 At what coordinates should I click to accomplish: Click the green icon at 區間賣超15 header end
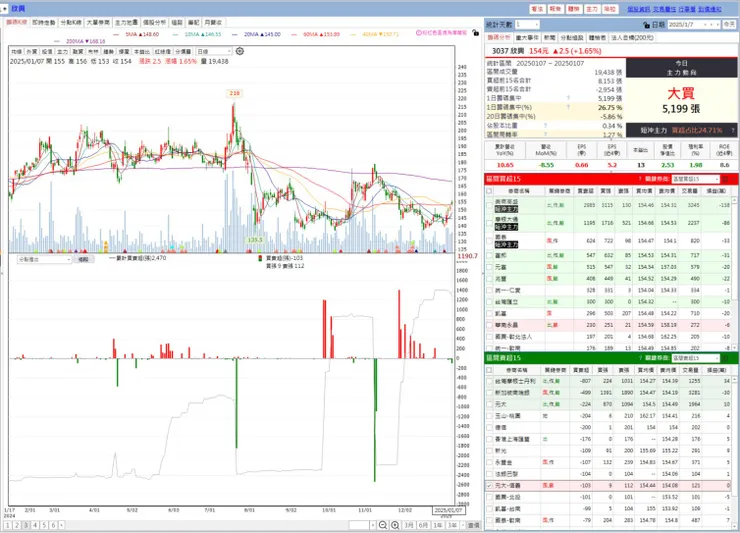pyautogui.click(x=726, y=358)
